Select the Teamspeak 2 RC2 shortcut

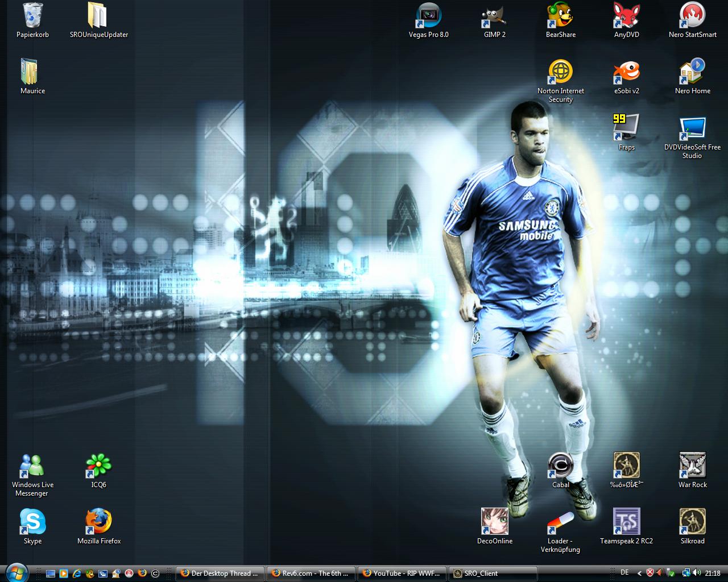pyautogui.click(x=626, y=522)
